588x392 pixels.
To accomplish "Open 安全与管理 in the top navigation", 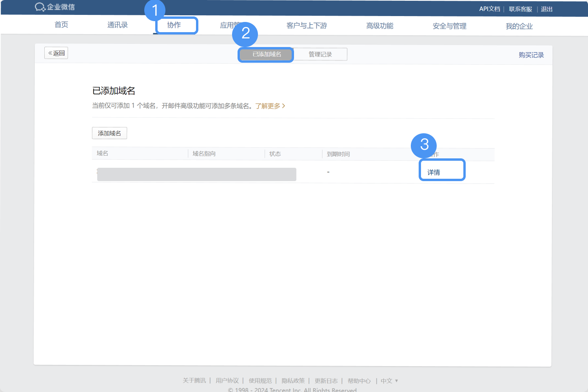I will 449,26.
